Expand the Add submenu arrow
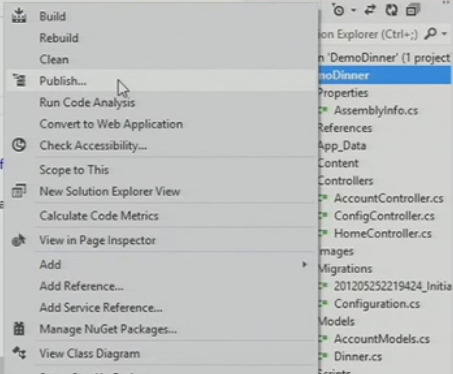Screen dimensions: 453x374 click(x=304, y=264)
